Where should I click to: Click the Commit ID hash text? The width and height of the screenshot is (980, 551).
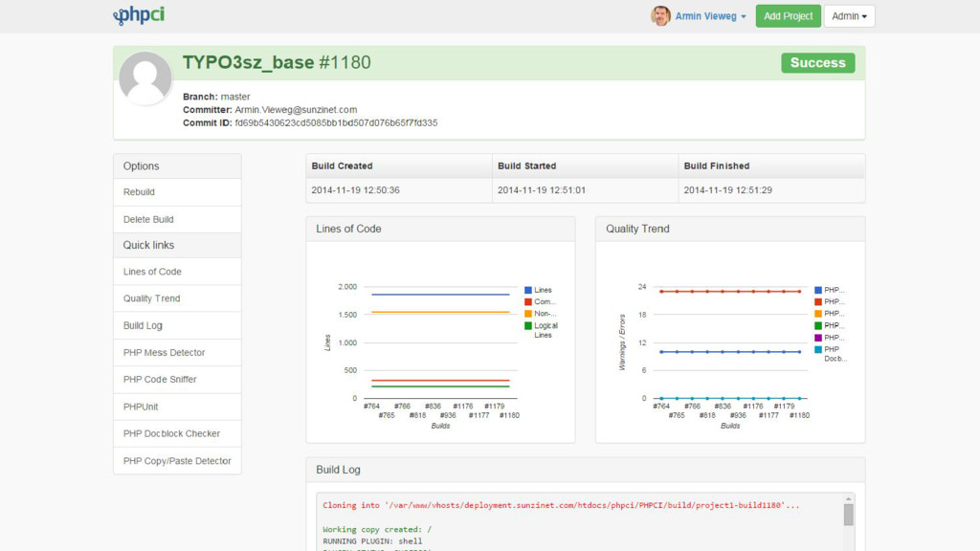coord(336,123)
